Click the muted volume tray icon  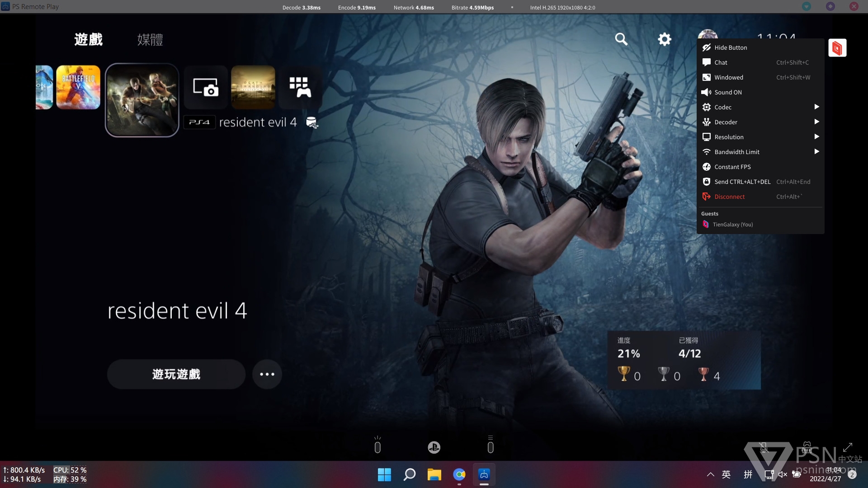pos(783,474)
